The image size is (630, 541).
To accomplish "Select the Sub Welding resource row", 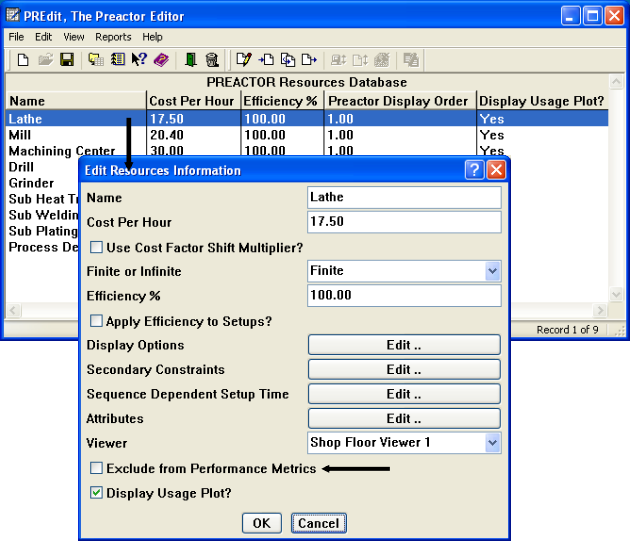I will [43, 215].
